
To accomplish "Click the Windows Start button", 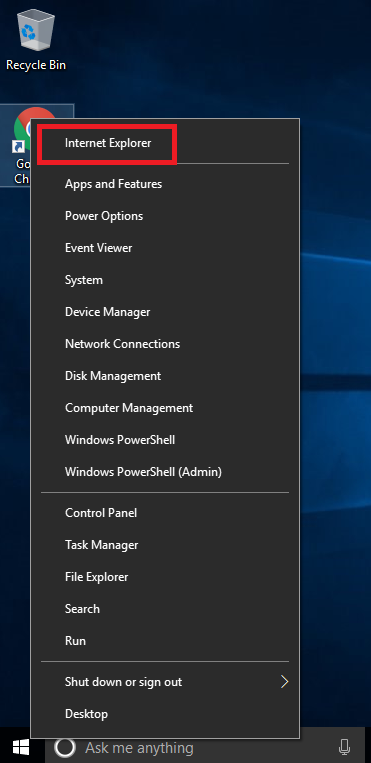I will [x=21, y=747].
